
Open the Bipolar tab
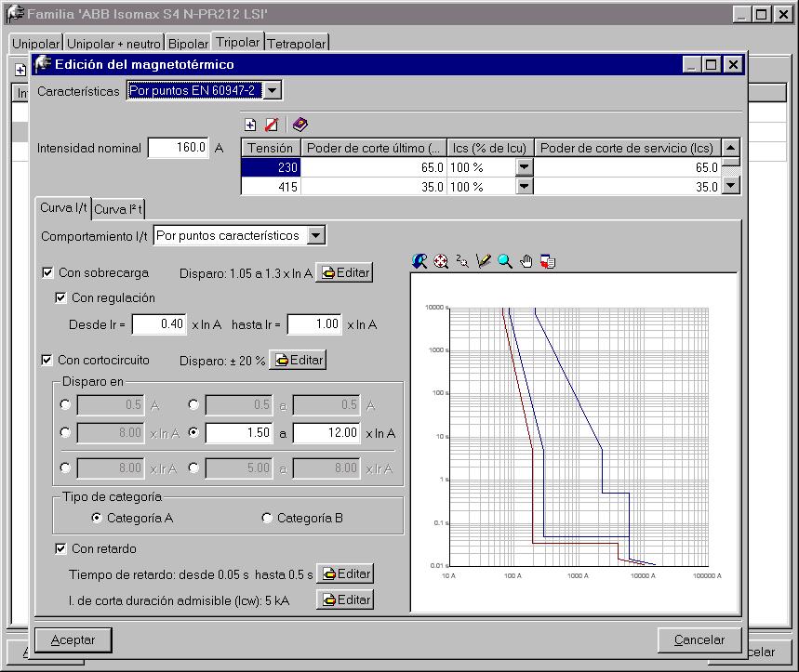pos(188,44)
